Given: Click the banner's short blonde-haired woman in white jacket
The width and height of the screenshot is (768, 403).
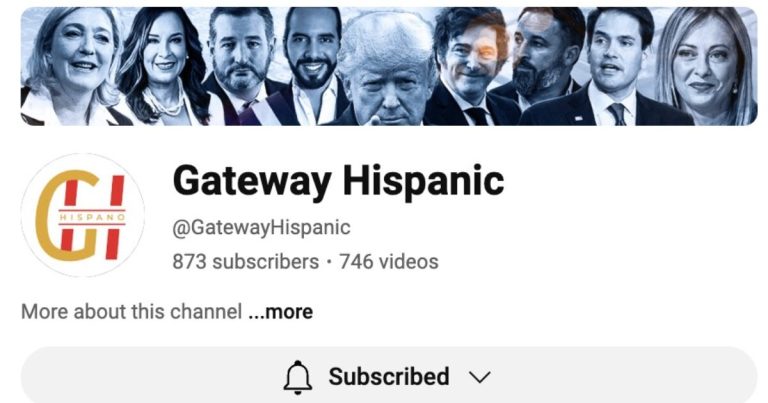Looking at the screenshot, I should [x=73, y=66].
